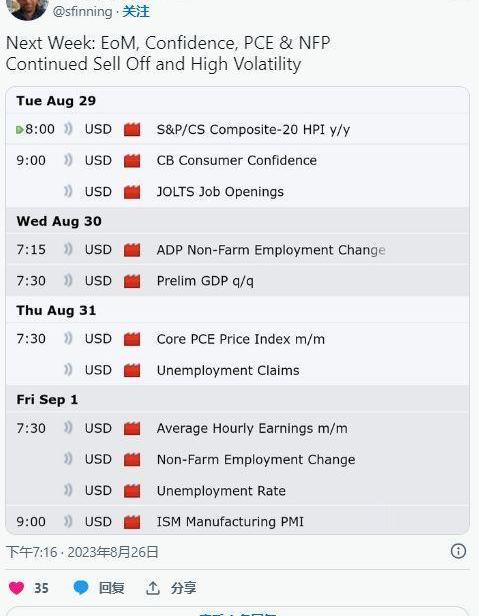Click red impact icon for CB Consumer Confidence
The image size is (479, 616).
132,161
